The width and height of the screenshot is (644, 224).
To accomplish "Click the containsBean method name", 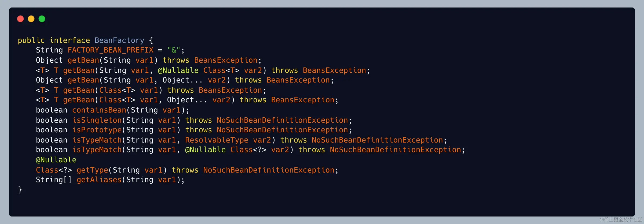I will (x=99, y=110).
